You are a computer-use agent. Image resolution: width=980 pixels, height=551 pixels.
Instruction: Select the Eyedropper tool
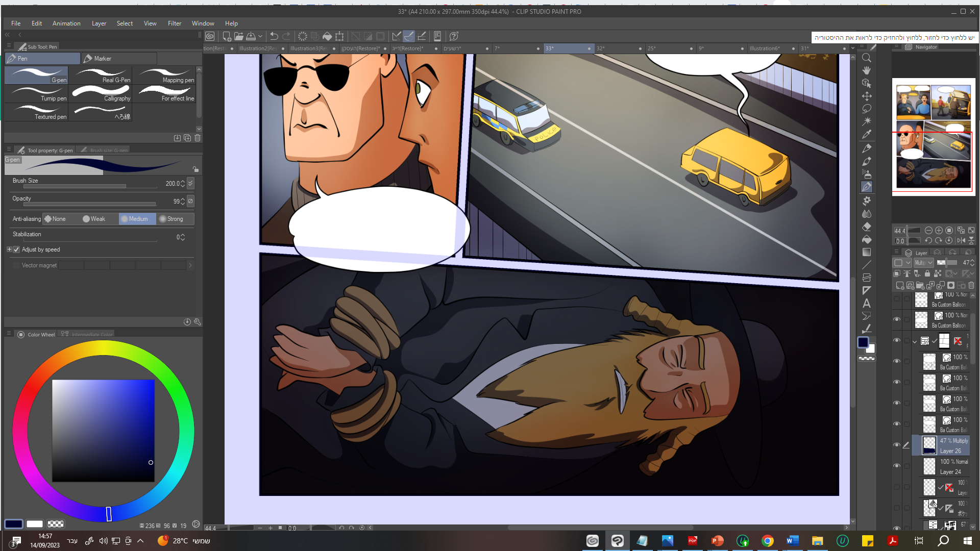click(866, 134)
